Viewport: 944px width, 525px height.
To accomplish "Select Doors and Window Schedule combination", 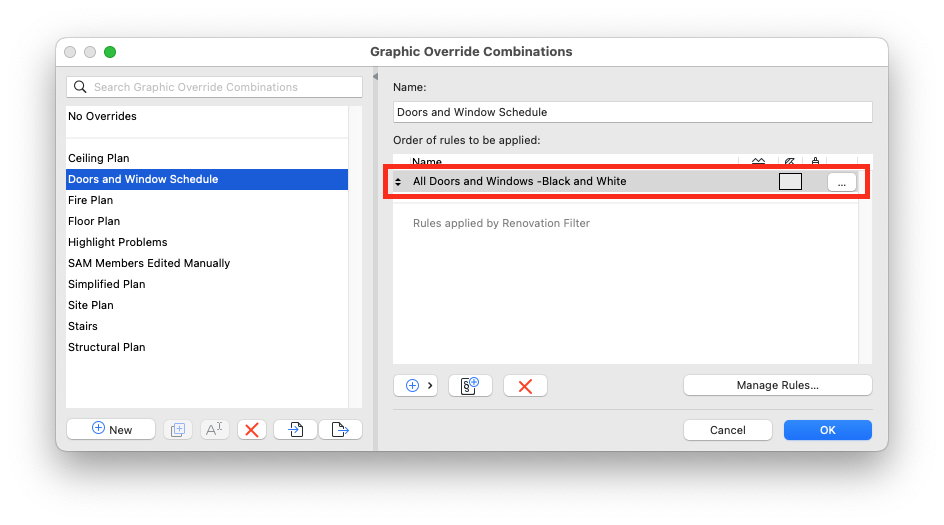I will point(207,179).
